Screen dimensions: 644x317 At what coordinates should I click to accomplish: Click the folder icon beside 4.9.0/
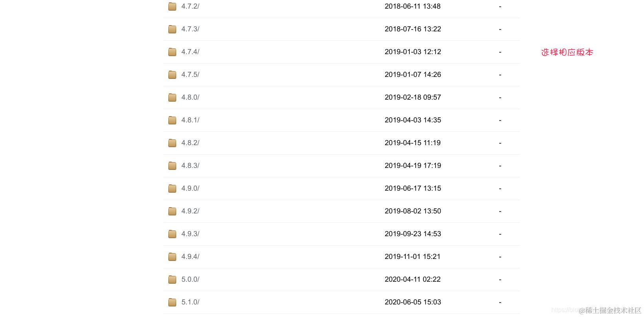click(x=172, y=188)
